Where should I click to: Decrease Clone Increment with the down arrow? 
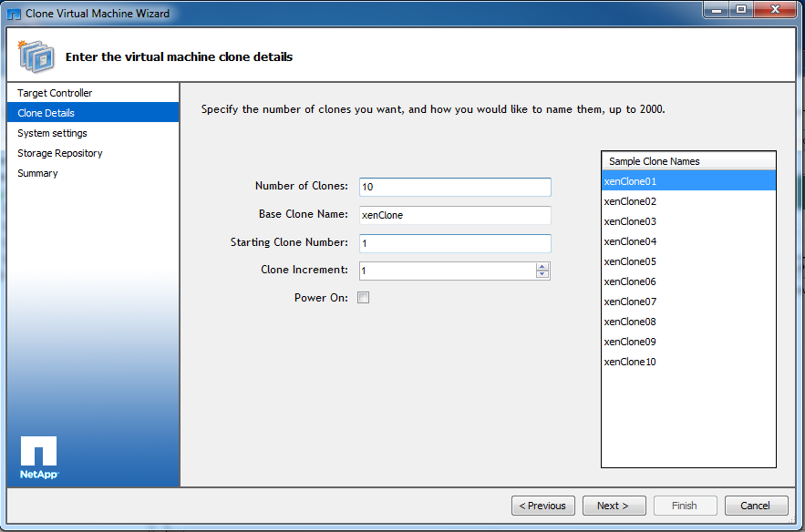(x=542, y=274)
